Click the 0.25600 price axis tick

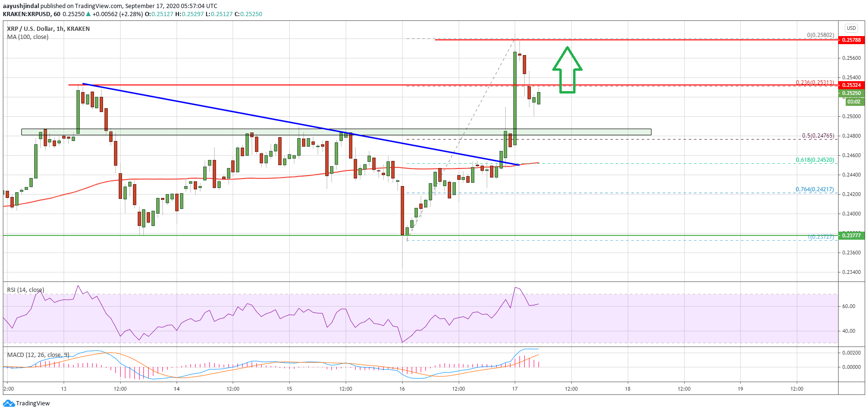(851, 58)
